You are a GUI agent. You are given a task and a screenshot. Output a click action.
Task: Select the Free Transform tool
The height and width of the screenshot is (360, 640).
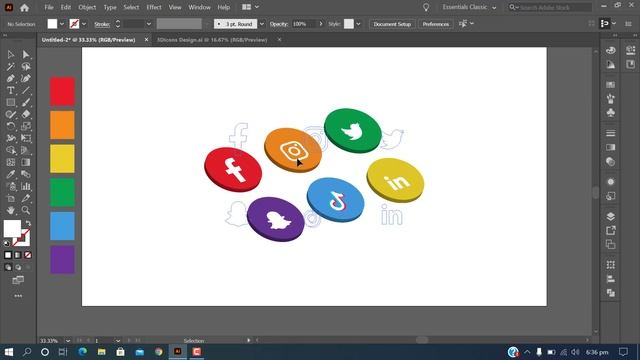point(26,138)
